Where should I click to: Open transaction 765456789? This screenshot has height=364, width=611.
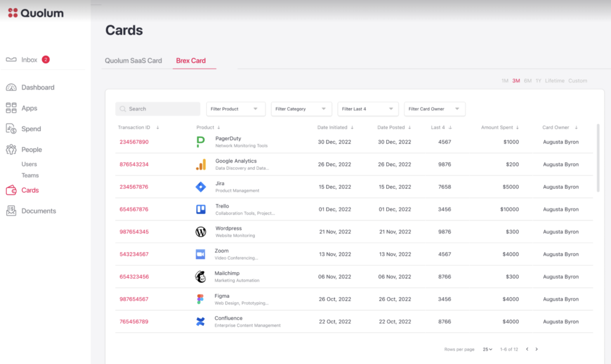134,322
